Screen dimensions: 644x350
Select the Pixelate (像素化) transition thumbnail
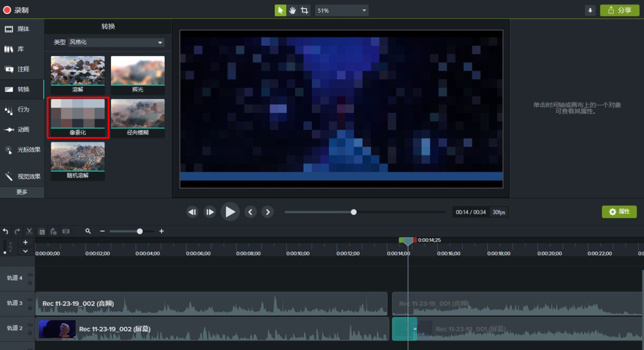(x=78, y=118)
